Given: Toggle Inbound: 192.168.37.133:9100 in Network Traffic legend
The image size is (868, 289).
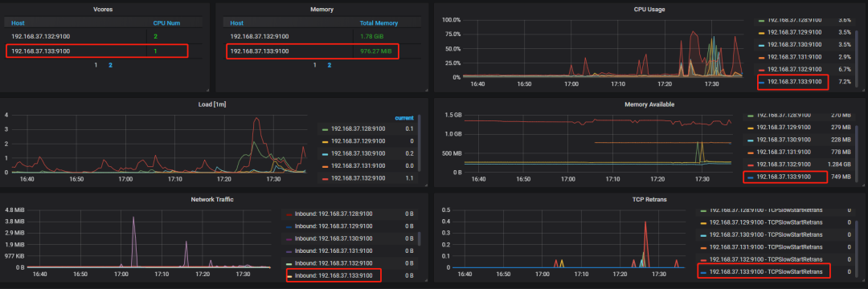Looking at the screenshot, I should click(x=334, y=275).
